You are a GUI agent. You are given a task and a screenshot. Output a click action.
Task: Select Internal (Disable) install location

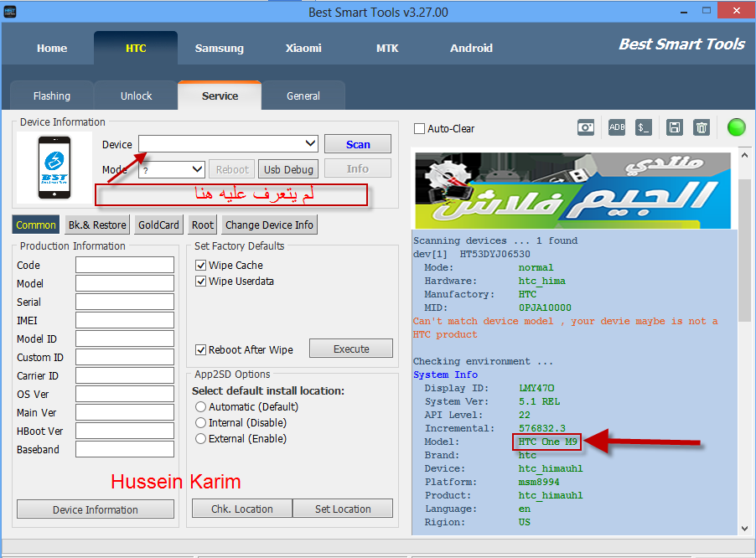pos(200,422)
